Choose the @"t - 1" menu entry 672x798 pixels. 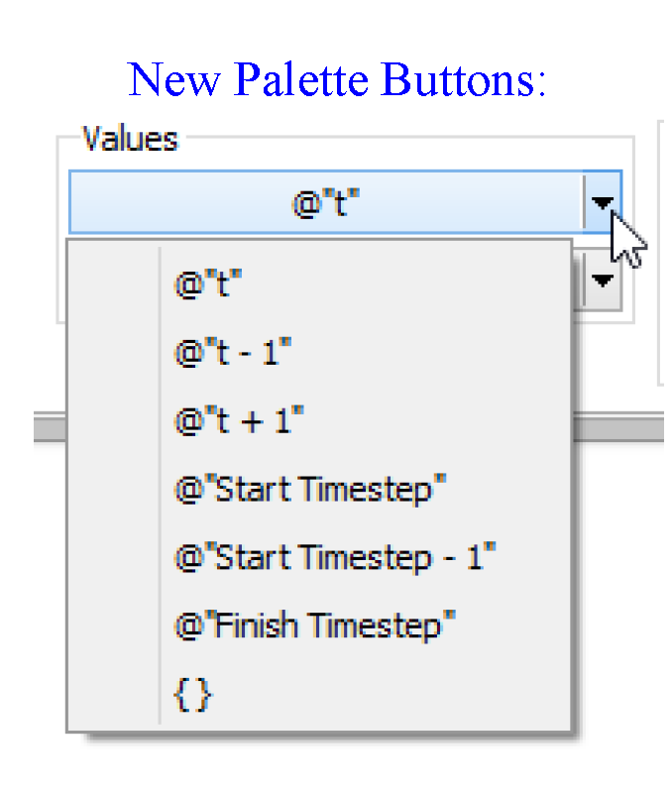click(x=234, y=354)
